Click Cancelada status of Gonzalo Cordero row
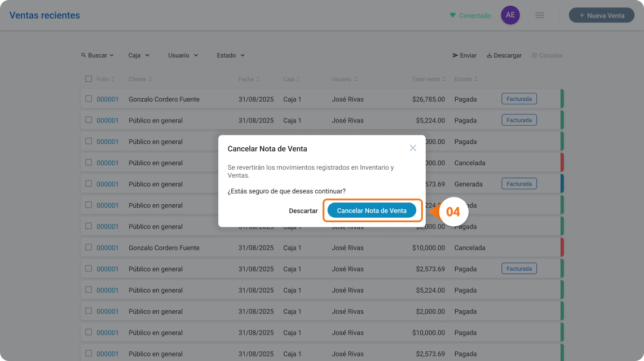This screenshot has width=644, height=361. (x=469, y=248)
